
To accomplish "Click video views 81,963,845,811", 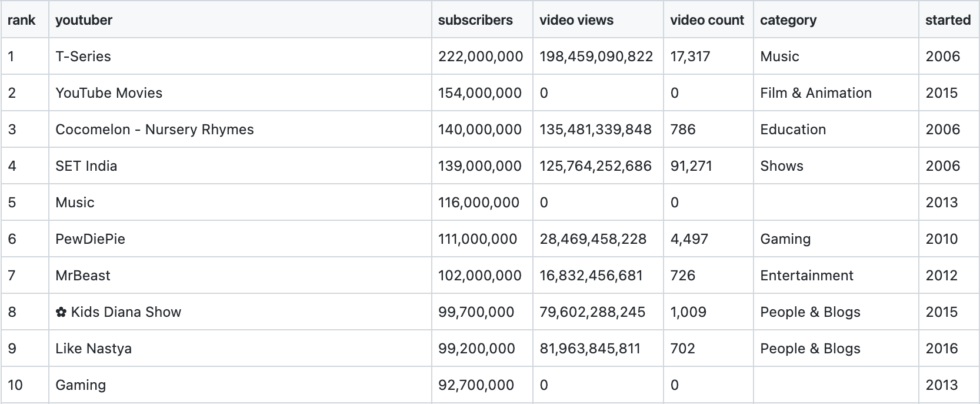I will coord(590,349).
